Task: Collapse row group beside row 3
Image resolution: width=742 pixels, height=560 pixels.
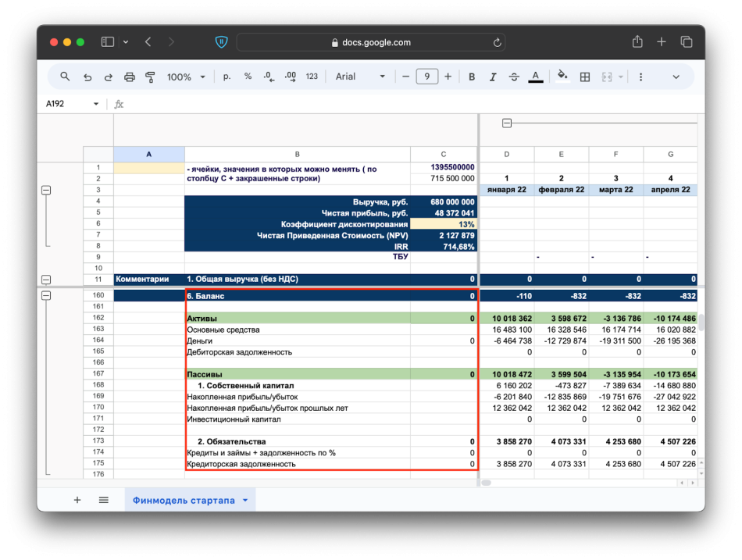Action: click(46, 190)
